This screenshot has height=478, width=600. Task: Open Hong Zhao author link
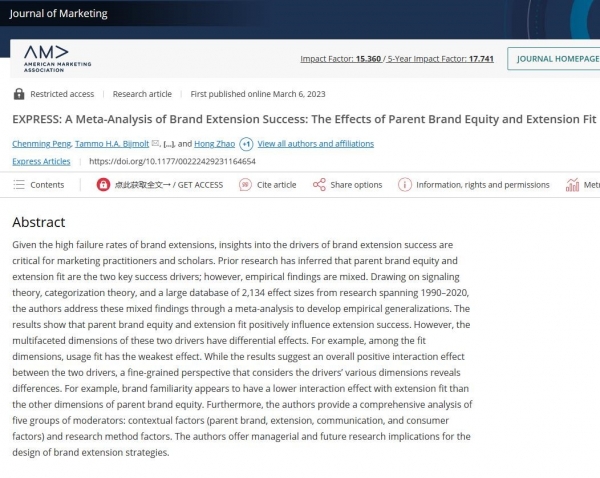pyautogui.click(x=214, y=144)
